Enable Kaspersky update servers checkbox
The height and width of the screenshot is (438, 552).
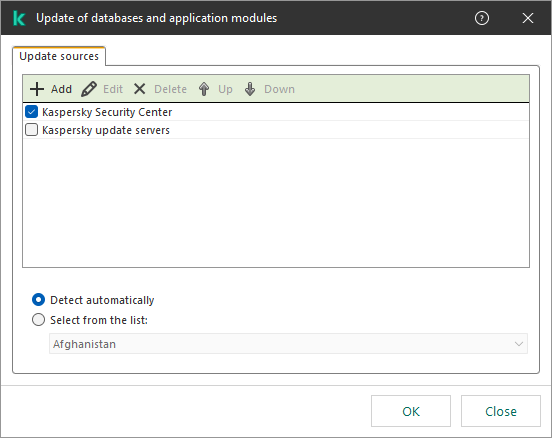(31, 130)
